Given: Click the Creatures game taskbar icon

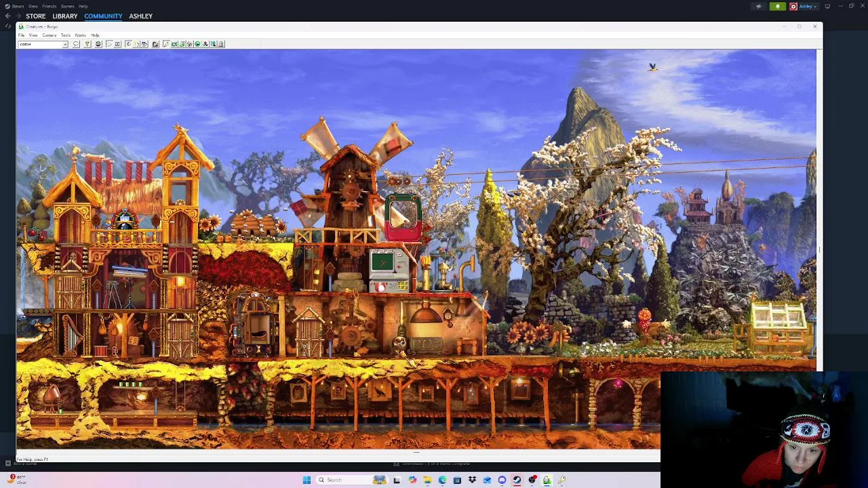Looking at the screenshot, I should point(547,480).
